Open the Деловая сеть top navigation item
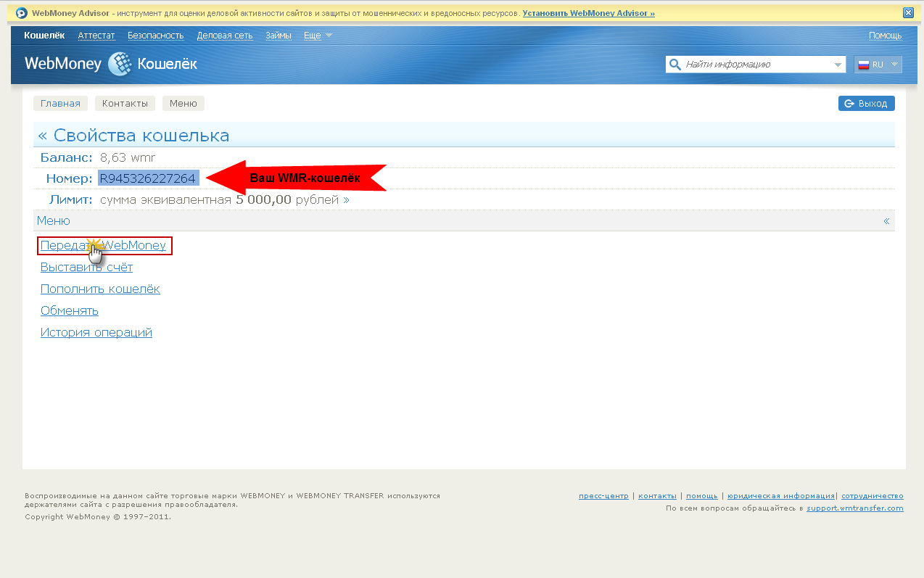Image resolution: width=924 pixels, height=578 pixels. click(x=225, y=35)
